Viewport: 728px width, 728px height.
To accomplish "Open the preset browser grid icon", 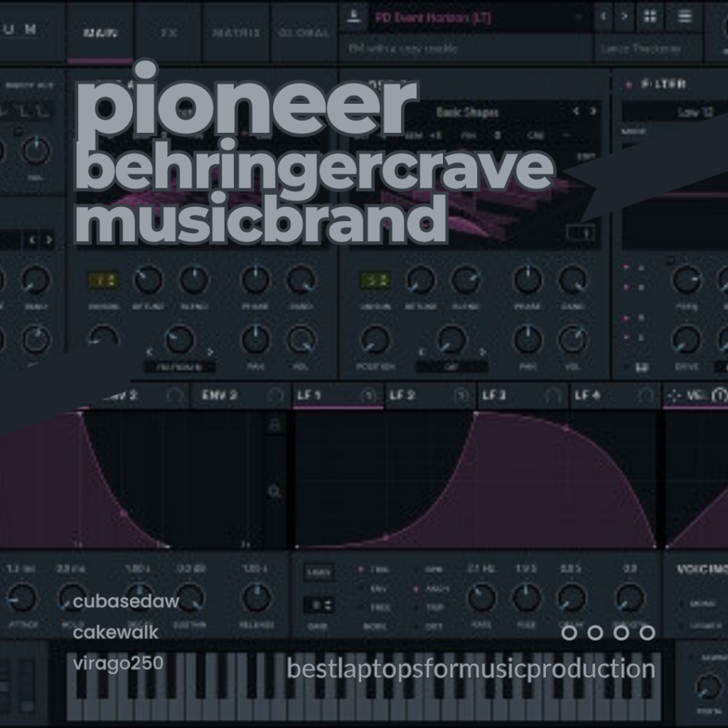I will [650, 17].
